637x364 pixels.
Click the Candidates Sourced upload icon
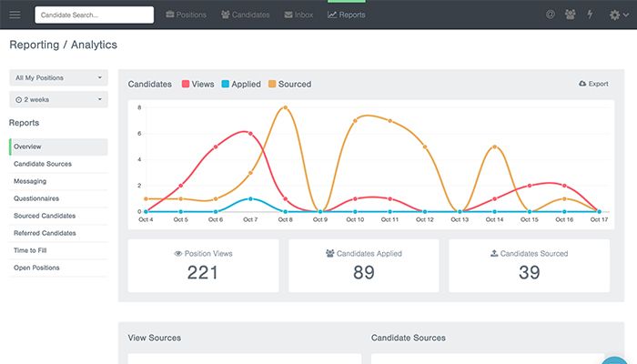[494, 253]
